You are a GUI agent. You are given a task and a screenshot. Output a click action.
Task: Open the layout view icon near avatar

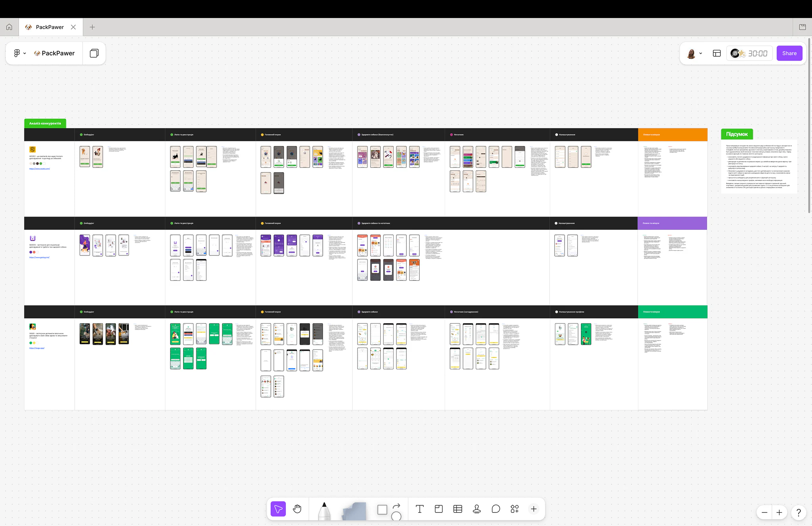(716, 53)
